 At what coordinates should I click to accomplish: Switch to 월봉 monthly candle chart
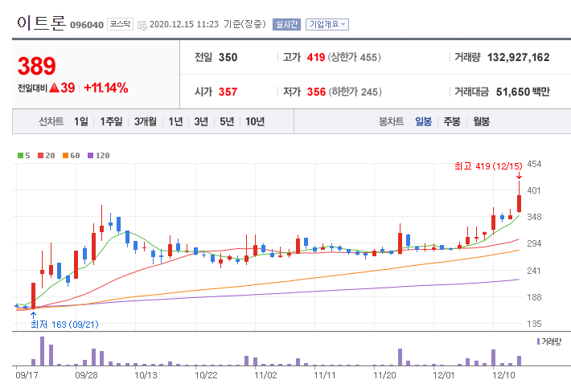click(482, 121)
